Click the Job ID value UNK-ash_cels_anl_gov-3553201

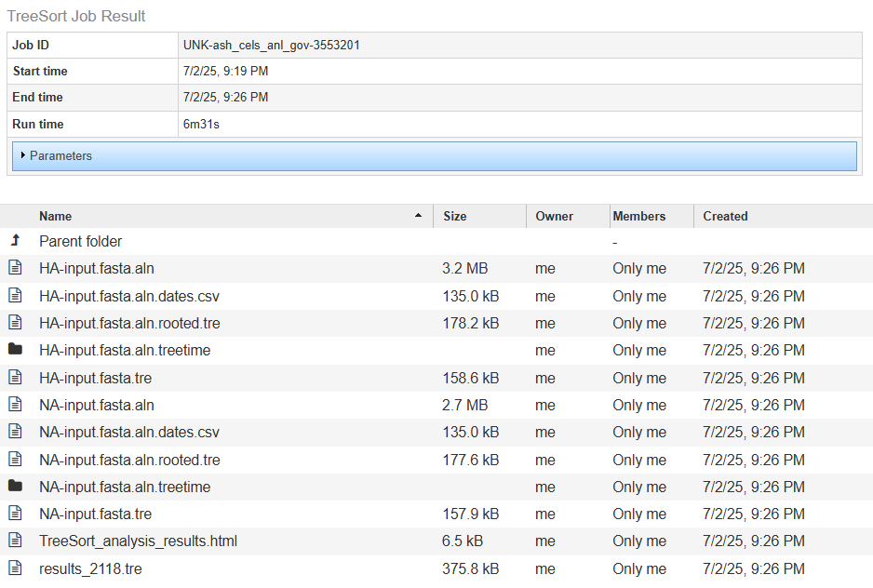click(x=271, y=45)
